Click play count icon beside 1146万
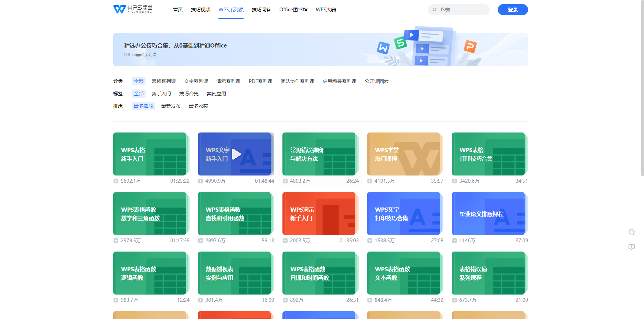This screenshot has width=644, height=319. point(454,241)
